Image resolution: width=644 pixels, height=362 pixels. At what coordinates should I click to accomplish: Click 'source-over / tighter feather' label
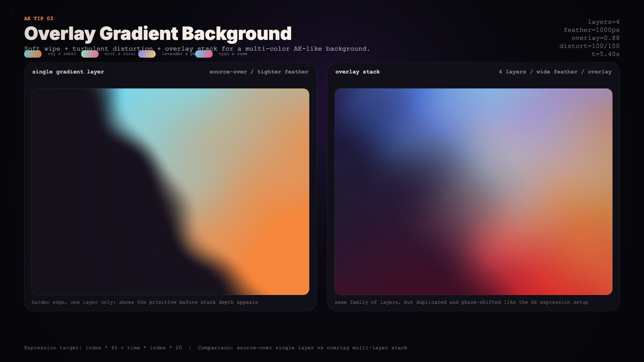259,72
